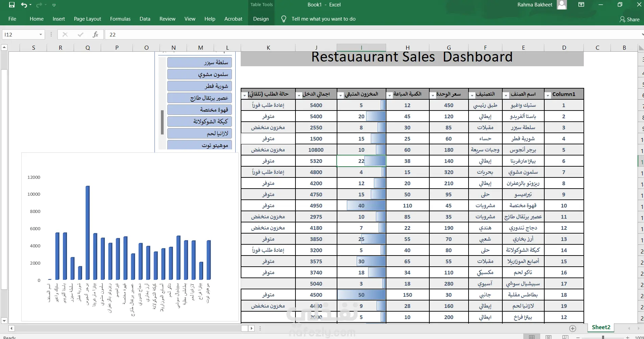The image size is (644, 339).
Task: Open the Formulas tab
Action: [x=120, y=19]
